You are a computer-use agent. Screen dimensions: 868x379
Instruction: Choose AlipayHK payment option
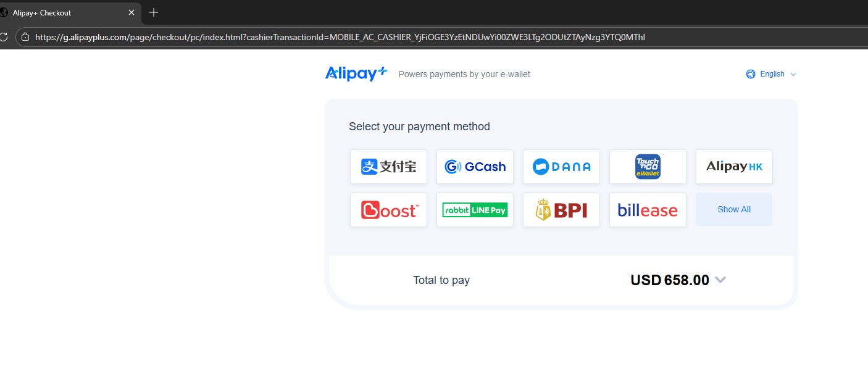click(734, 167)
